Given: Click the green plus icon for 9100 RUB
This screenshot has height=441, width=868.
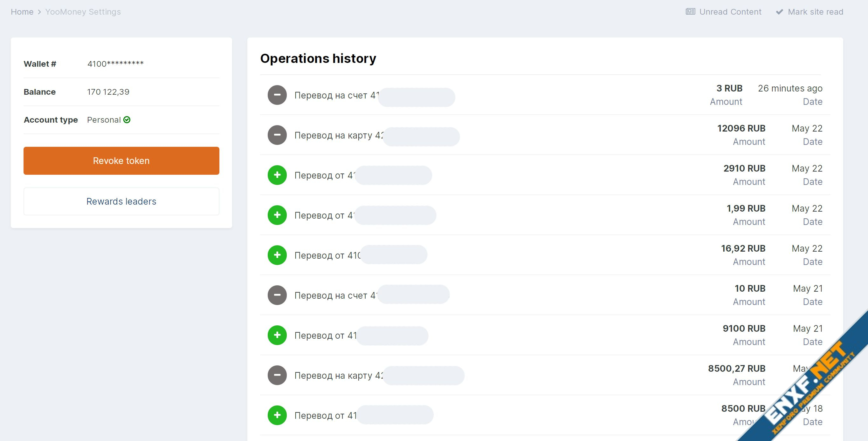Looking at the screenshot, I should [277, 335].
